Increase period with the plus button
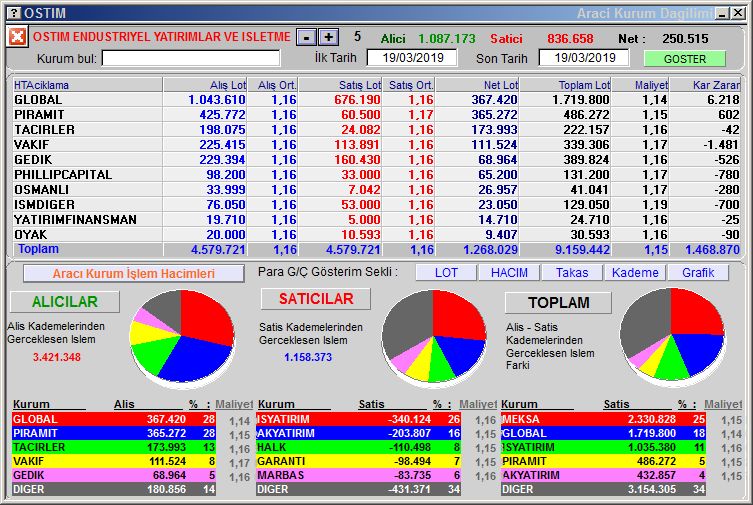This screenshot has width=753, height=505. click(x=328, y=37)
